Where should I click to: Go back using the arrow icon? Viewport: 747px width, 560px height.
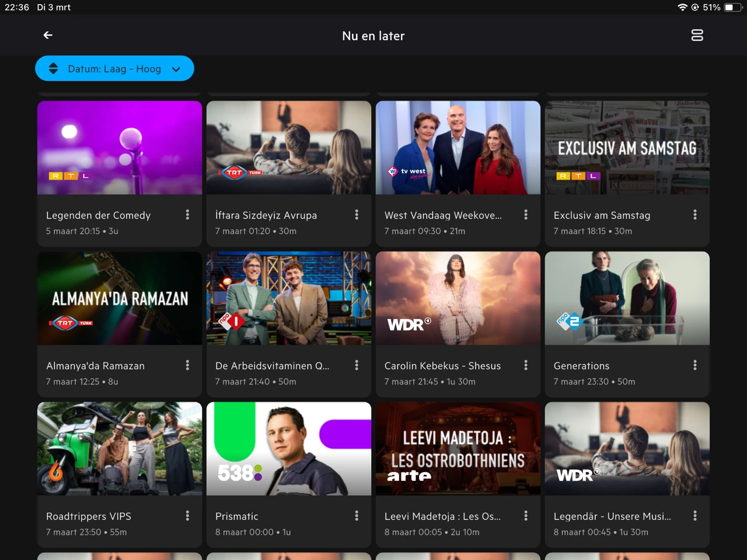click(48, 36)
